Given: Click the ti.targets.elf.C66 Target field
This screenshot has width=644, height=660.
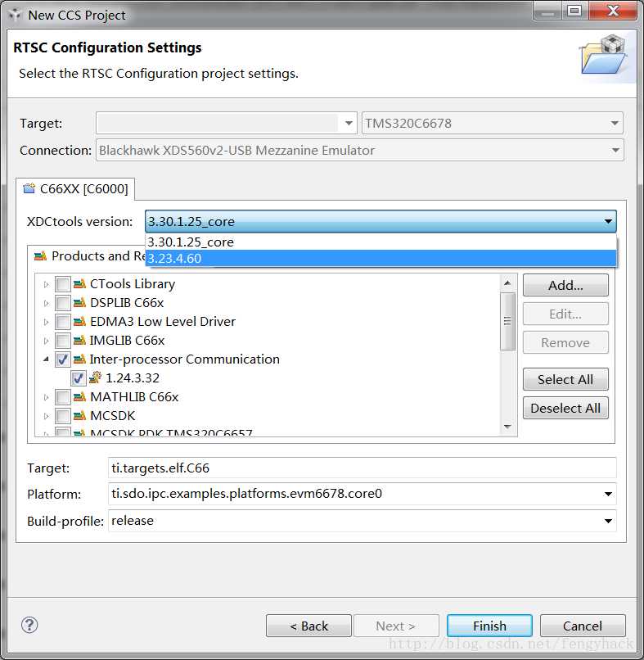Looking at the screenshot, I should [x=363, y=468].
